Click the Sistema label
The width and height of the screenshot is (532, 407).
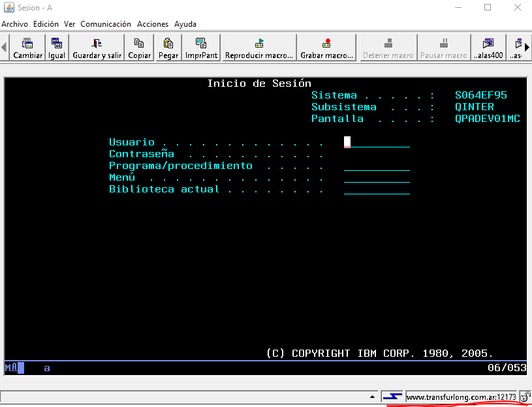334,95
